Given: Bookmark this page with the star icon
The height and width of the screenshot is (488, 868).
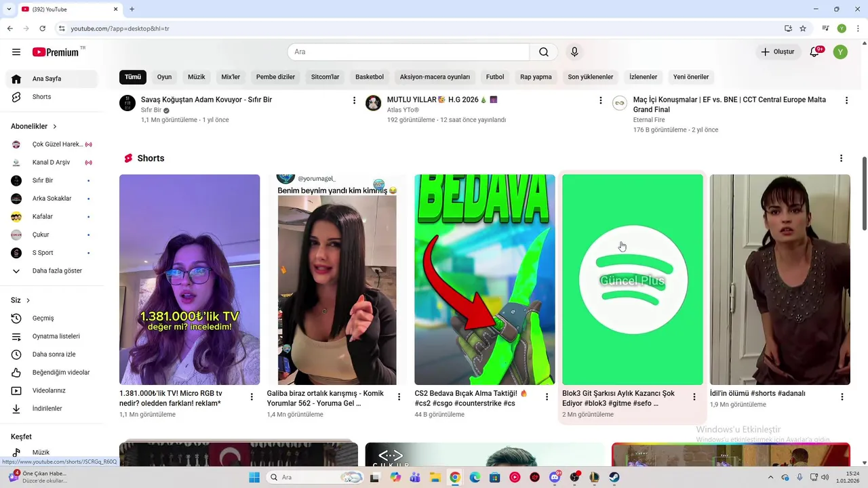Looking at the screenshot, I should point(803,28).
